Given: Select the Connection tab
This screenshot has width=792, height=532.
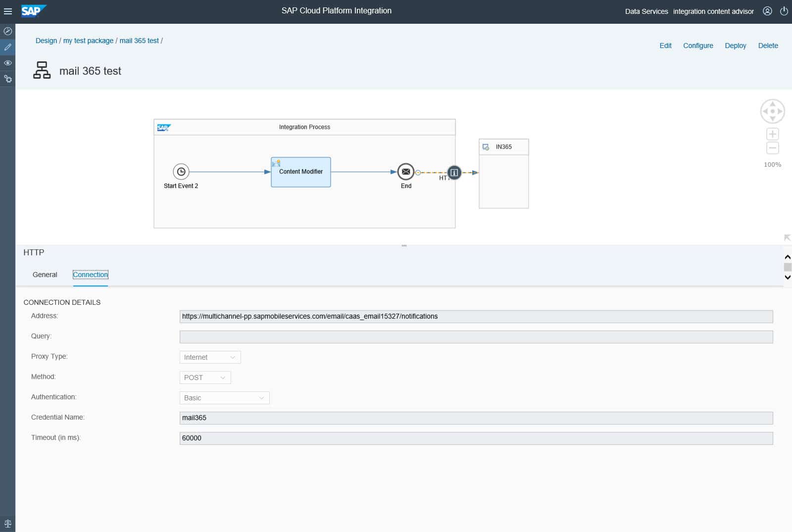Looking at the screenshot, I should pyautogui.click(x=90, y=275).
